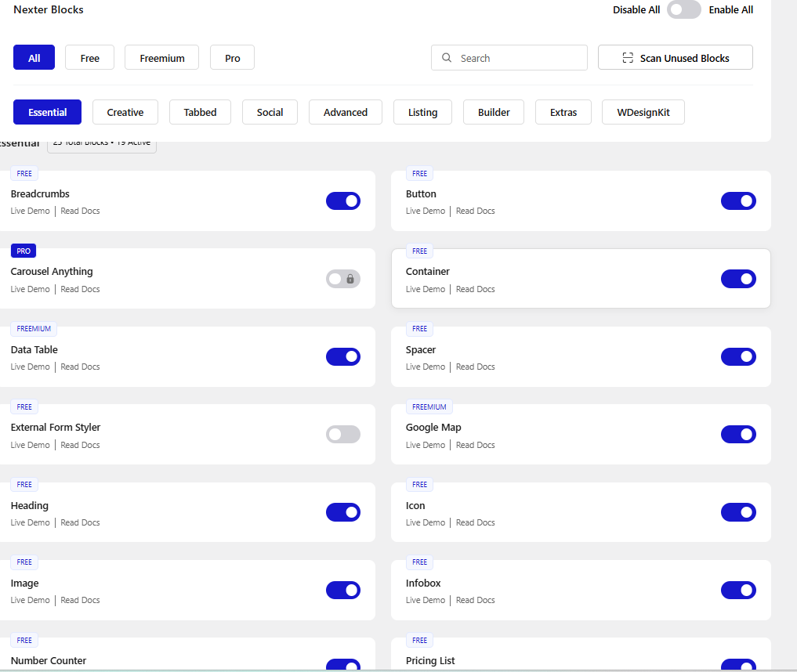Select the Freemium filter

pos(161,57)
